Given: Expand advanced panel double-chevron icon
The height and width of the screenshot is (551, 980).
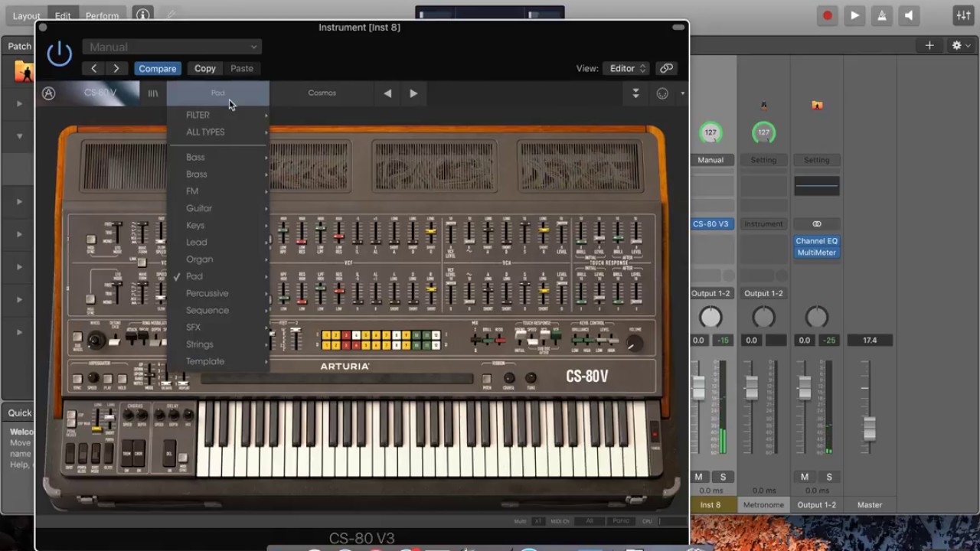Looking at the screenshot, I should point(635,93).
